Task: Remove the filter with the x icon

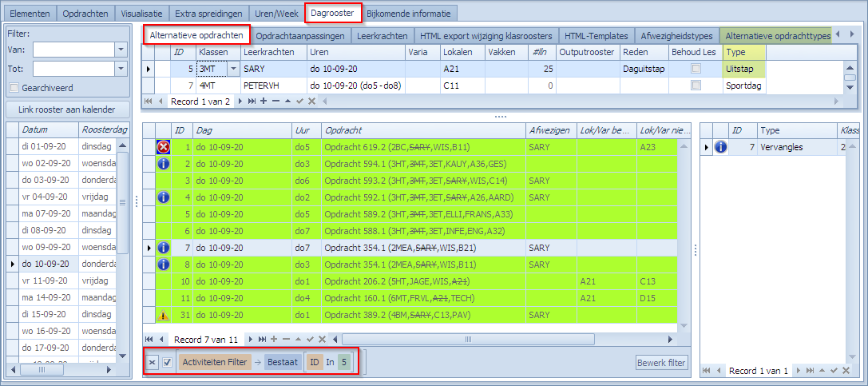Action: 153,362
